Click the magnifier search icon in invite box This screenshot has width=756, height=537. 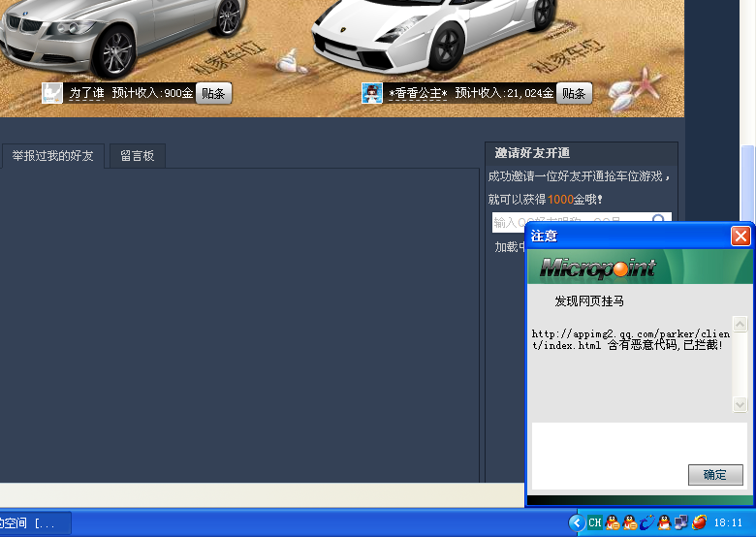[659, 222]
